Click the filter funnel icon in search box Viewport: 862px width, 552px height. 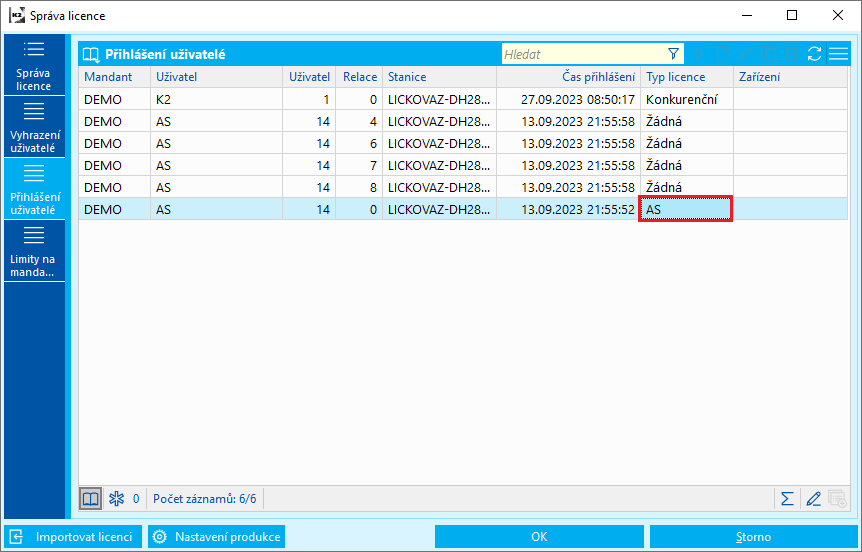(x=673, y=54)
